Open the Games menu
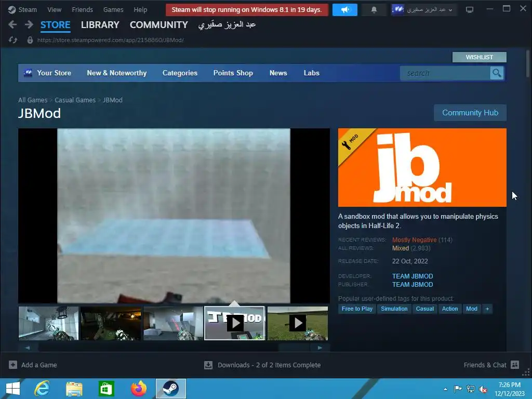Viewport: 532px width, 399px height. point(113,9)
